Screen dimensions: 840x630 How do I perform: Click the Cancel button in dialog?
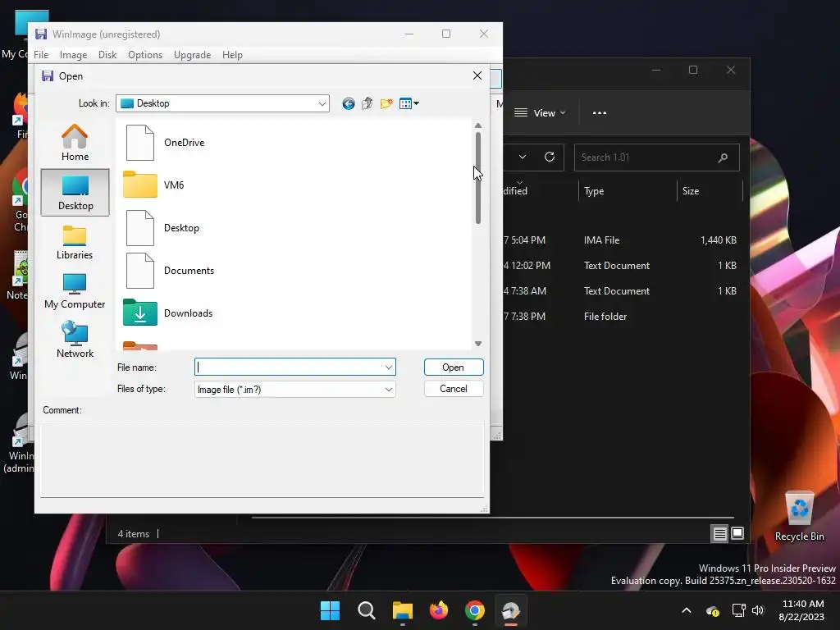(453, 389)
